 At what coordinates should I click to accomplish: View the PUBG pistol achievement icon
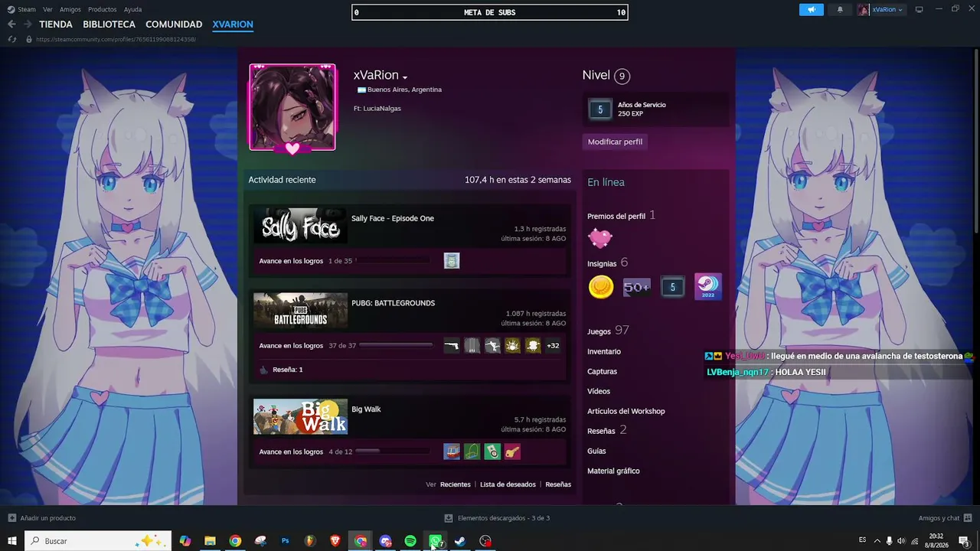pos(452,346)
